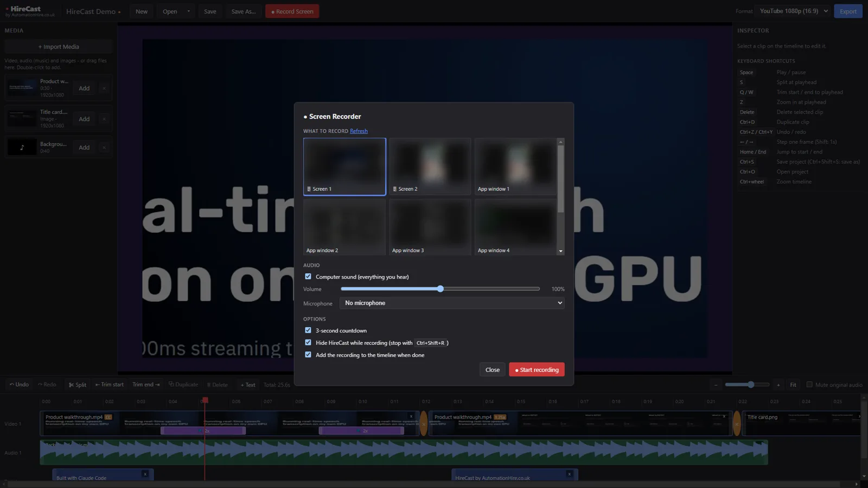Click Save in the top toolbar

210,11
